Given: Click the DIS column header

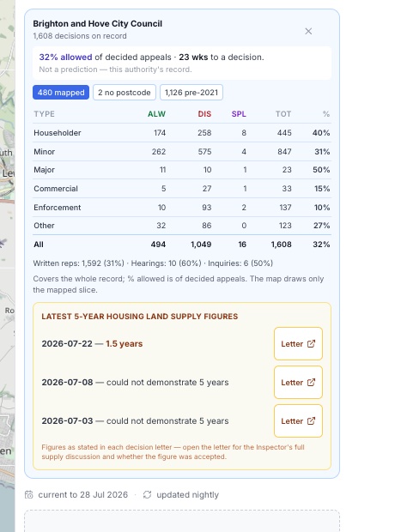Looking at the screenshot, I should (204, 114).
